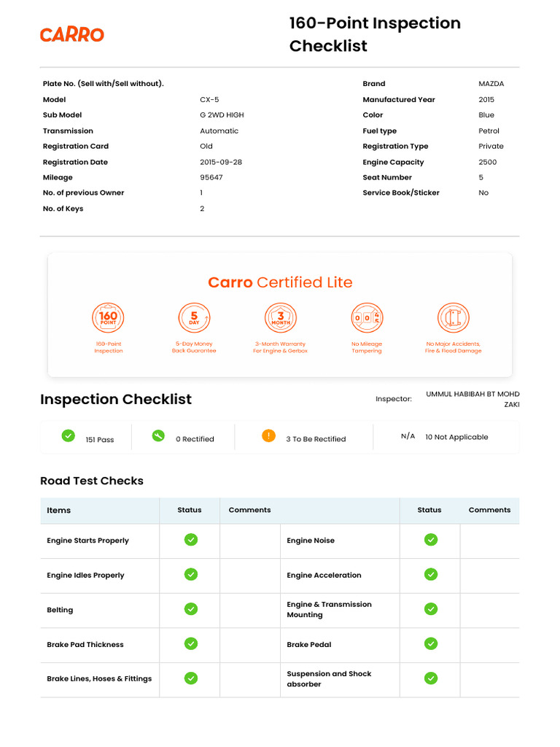560x747 pixels.
Task: Click the sub model value 'G 2WD HIGH'
Action: (222, 115)
